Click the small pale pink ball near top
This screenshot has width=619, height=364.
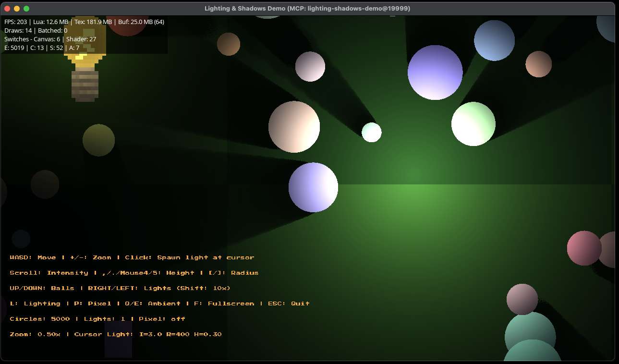(310, 66)
